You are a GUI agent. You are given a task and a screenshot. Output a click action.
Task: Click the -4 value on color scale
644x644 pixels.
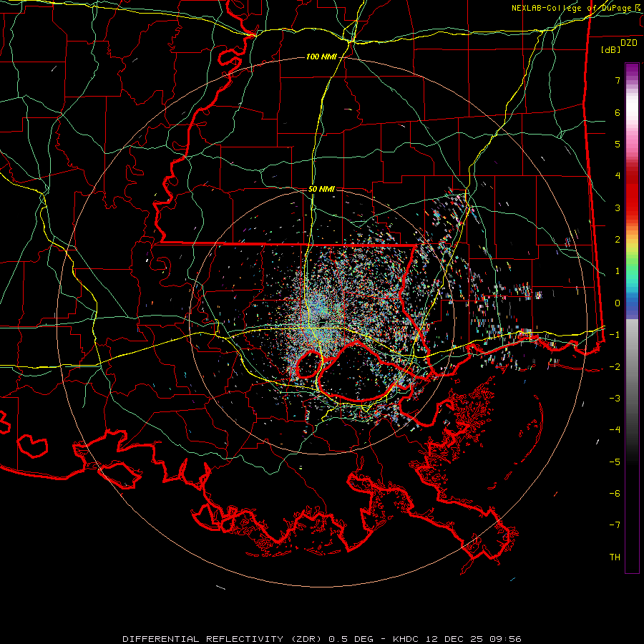coord(615,430)
